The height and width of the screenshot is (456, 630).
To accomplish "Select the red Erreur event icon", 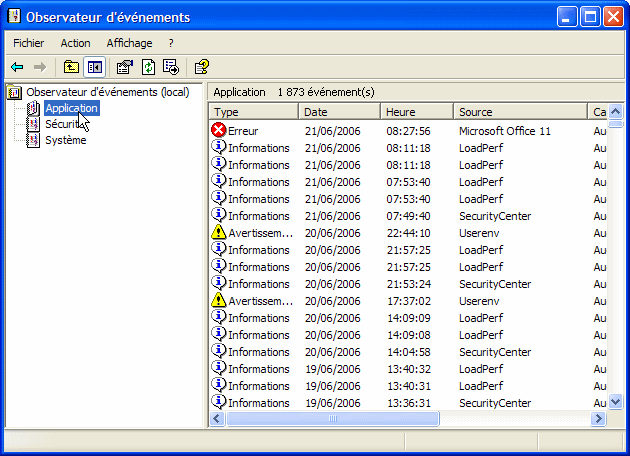I will tap(220, 130).
